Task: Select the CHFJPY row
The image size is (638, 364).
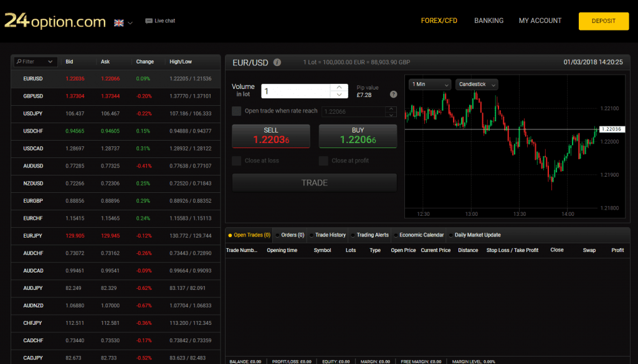Action: click(x=115, y=324)
